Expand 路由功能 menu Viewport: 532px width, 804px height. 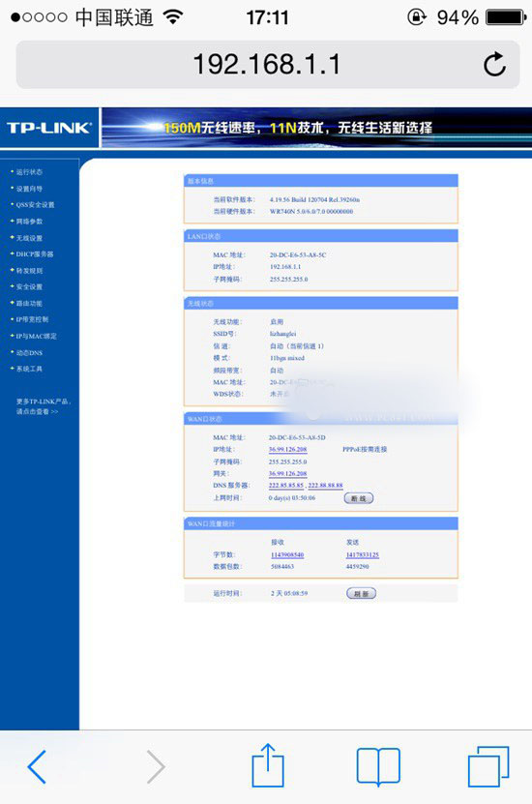[29, 303]
